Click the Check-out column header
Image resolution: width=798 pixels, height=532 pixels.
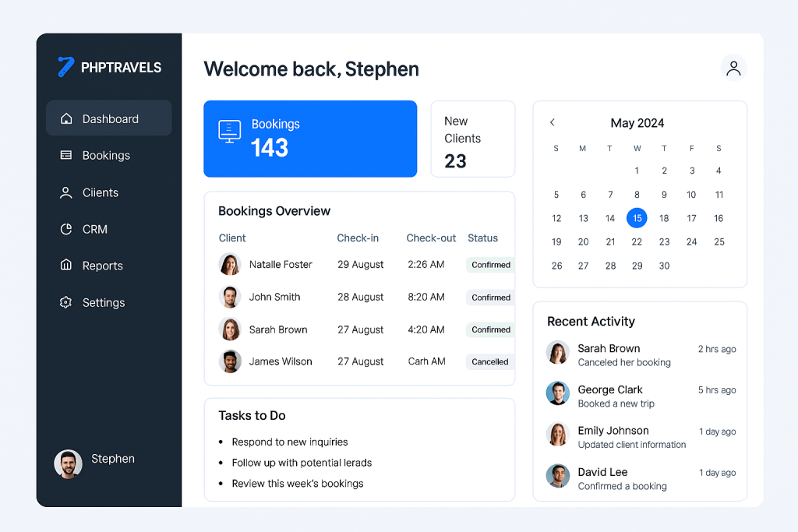(x=431, y=238)
